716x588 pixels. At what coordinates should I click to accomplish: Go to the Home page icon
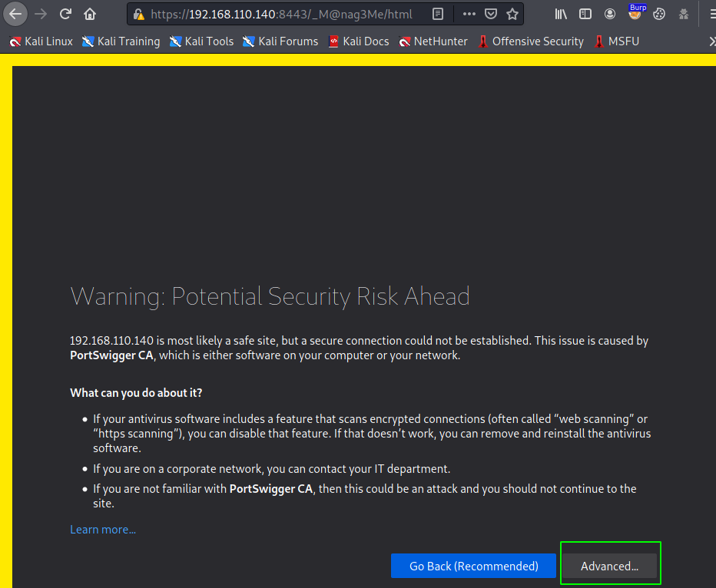click(x=90, y=14)
